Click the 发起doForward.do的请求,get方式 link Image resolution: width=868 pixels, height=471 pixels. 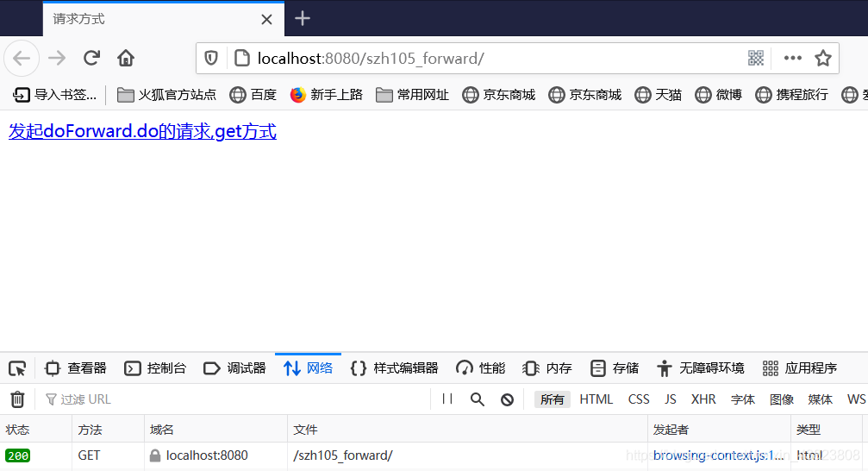(x=142, y=131)
